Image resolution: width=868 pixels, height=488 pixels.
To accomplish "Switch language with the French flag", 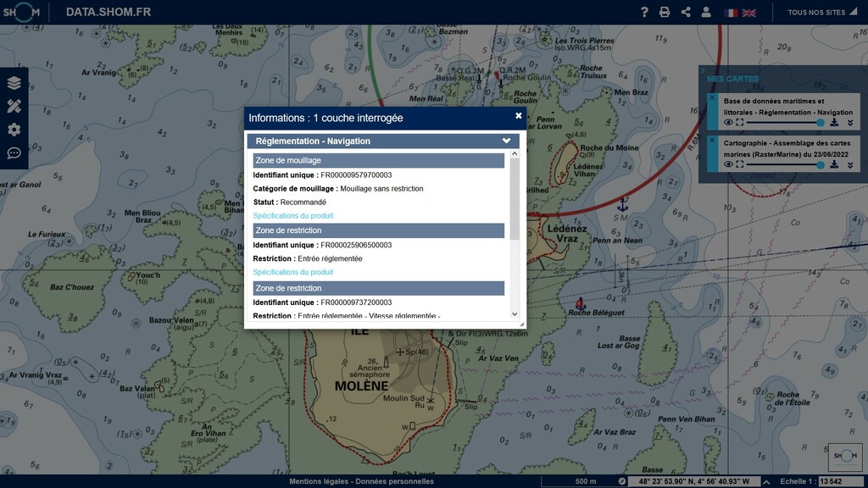I will point(731,13).
